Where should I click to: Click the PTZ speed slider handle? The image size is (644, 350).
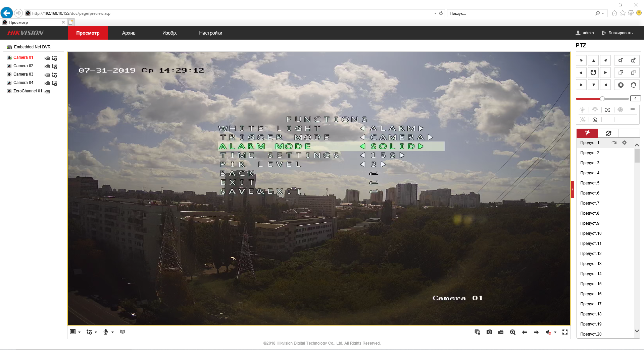602,99
